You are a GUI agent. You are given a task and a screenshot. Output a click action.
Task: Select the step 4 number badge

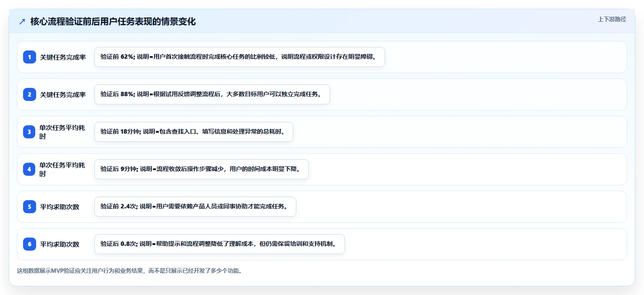click(x=30, y=169)
